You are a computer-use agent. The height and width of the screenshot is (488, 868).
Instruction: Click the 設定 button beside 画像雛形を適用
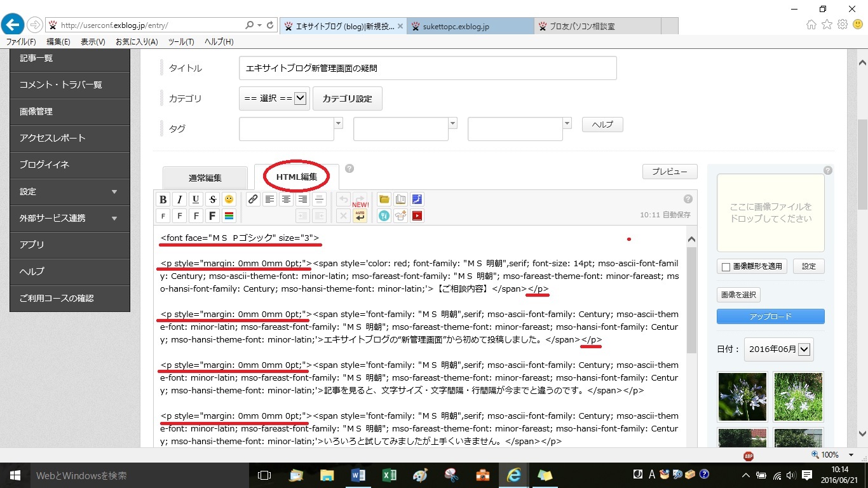click(x=808, y=266)
